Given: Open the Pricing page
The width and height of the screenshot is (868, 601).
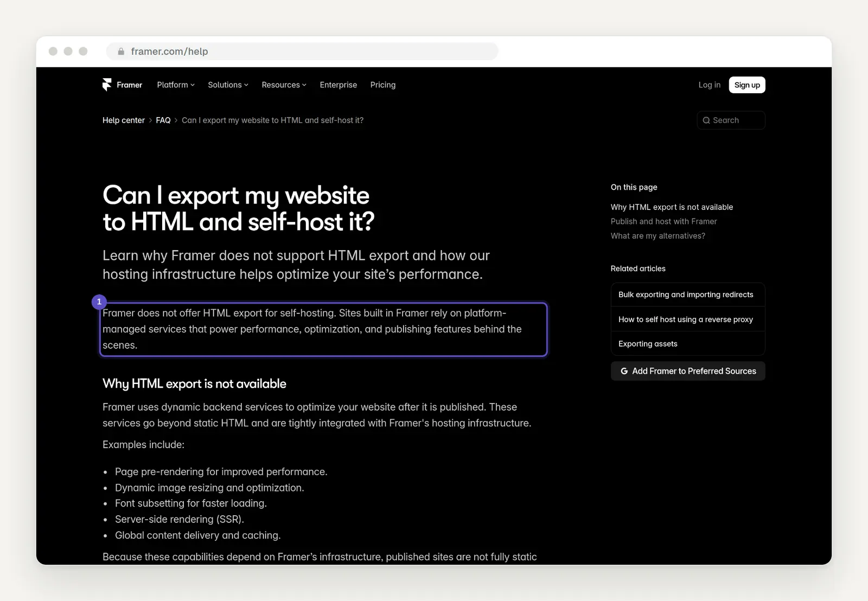Looking at the screenshot, I should point(383,85).
